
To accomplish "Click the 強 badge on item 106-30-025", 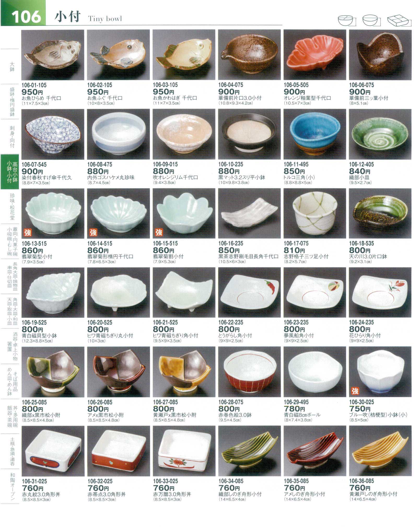I will coord(355,391).
